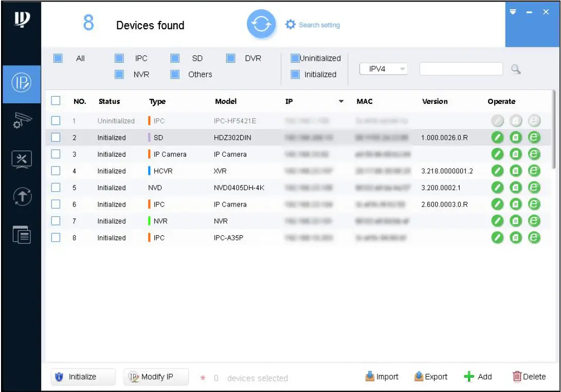Toggle the DVR filter checkbox
The width and height of the screenshot is (561, 392).
tap(231, 58)
